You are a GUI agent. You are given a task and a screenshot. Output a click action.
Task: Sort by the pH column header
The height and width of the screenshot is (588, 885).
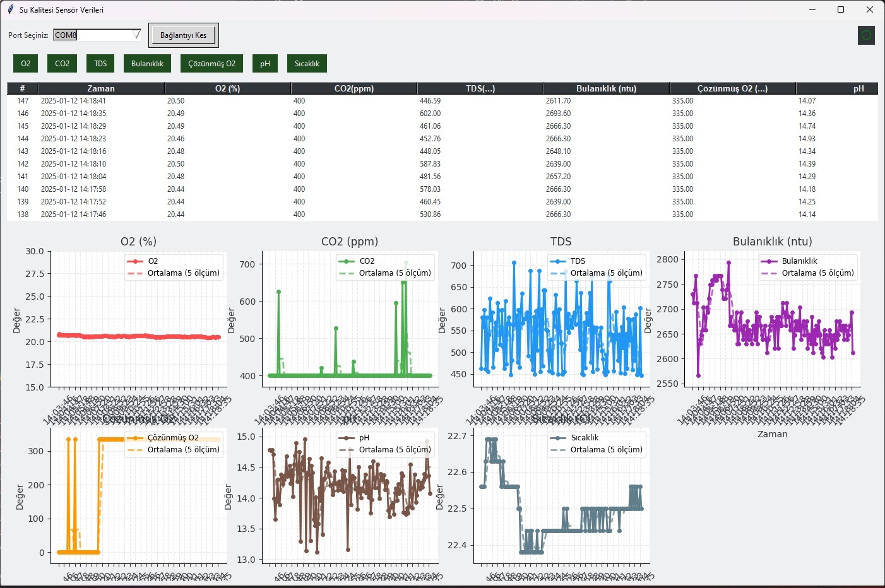(837, 88)
